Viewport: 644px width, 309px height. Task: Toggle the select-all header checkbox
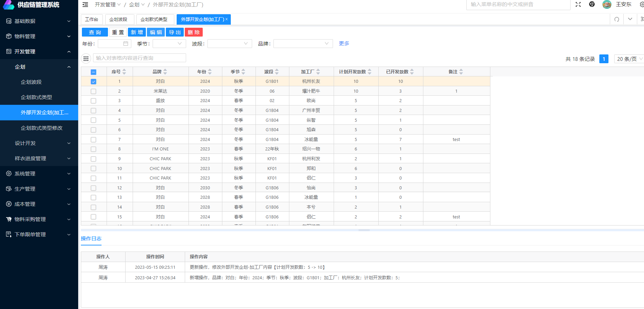(94, 72)
